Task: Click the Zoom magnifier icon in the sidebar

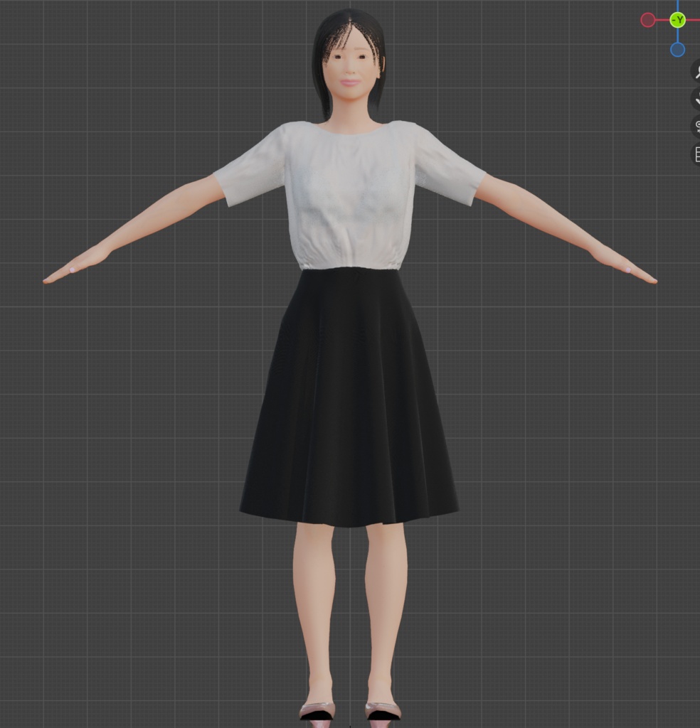Action: (x=697, y=71)
